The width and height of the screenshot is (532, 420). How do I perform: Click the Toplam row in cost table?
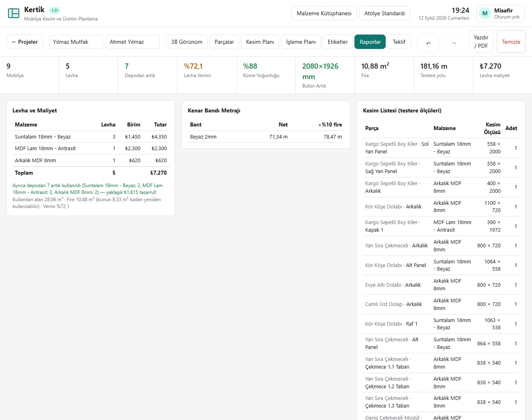point(91,173)
